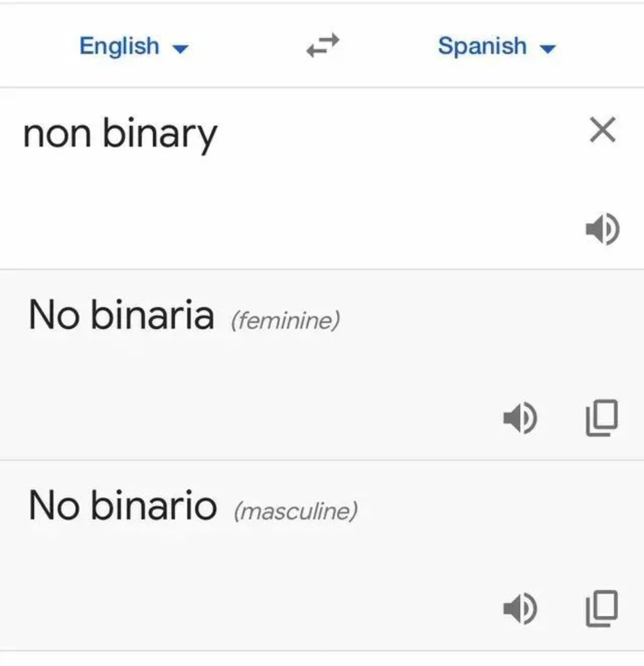Open the English source language dropdown
This screenshot has height=666, width=644.
pos(133,47)
